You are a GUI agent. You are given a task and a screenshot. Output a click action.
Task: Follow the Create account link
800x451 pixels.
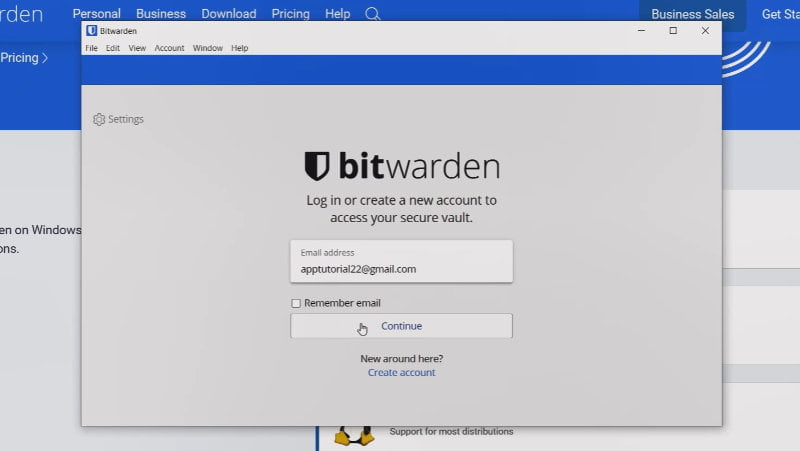(402, 372)
